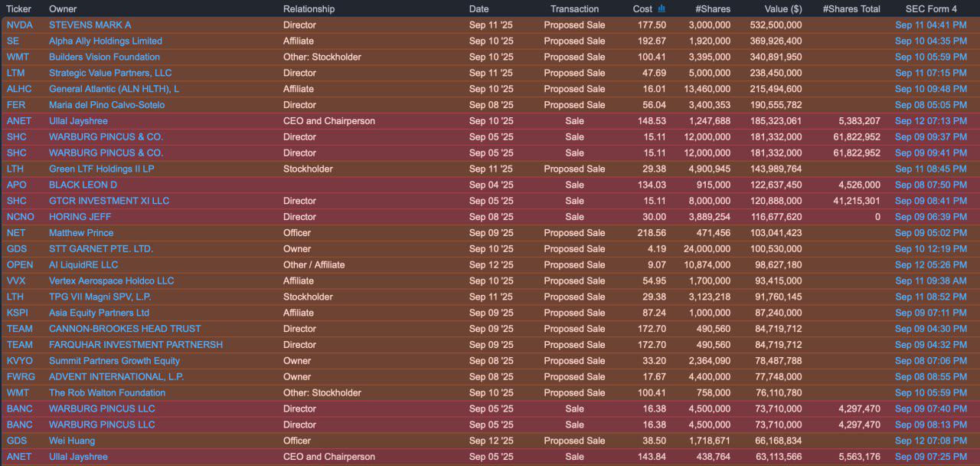Sort by SEC Form 4 column header
Image resolution: width=980 pixels, height=466 pixels.
[x=931, y=9]
